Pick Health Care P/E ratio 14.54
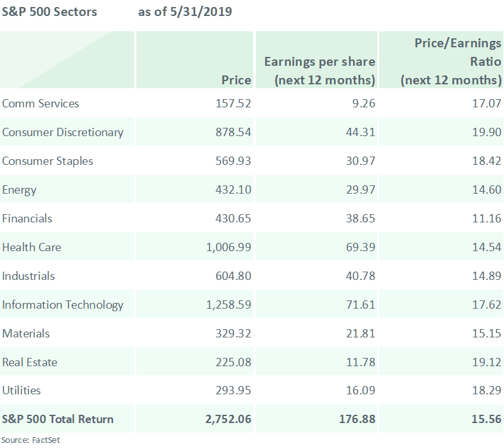 point(487,247)
